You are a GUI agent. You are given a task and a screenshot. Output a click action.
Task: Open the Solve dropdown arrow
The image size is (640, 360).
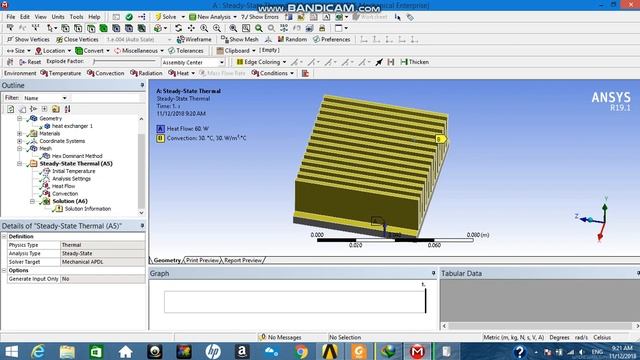[x=183, y=17]
